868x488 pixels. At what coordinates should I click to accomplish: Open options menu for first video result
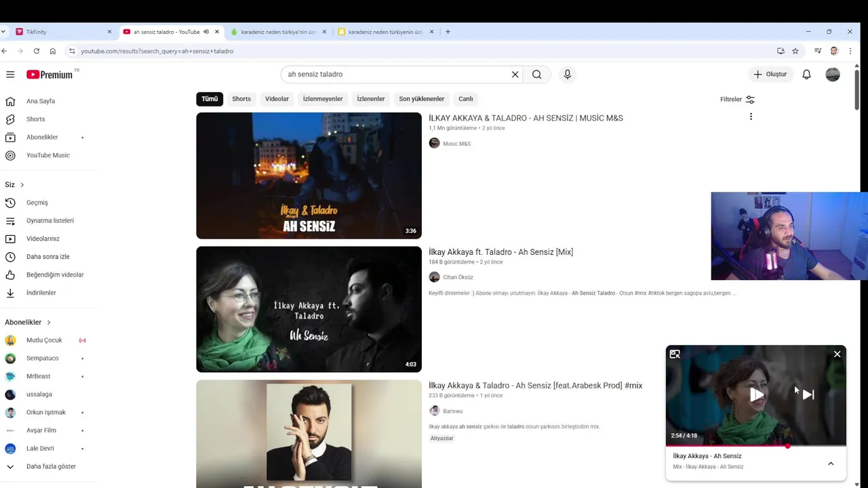tap(751, 117)
